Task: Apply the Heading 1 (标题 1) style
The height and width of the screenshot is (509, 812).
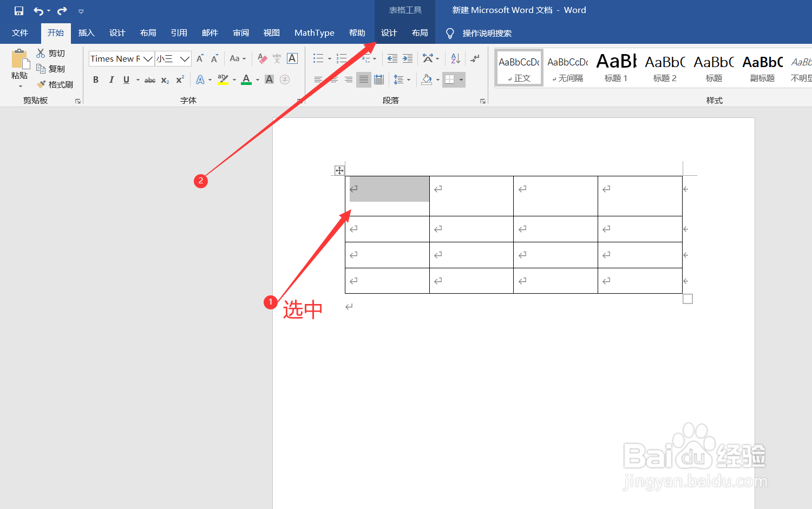Action: [616, 68]
